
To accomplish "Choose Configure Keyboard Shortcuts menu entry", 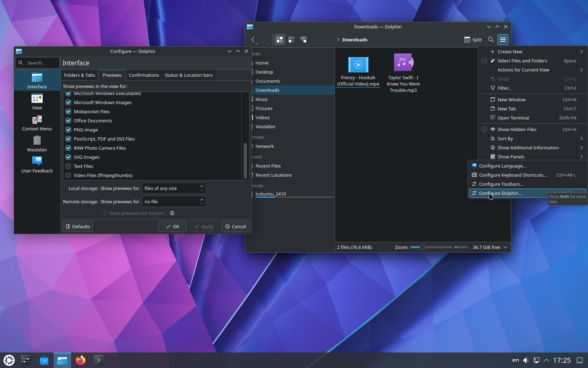I will 527,175.
